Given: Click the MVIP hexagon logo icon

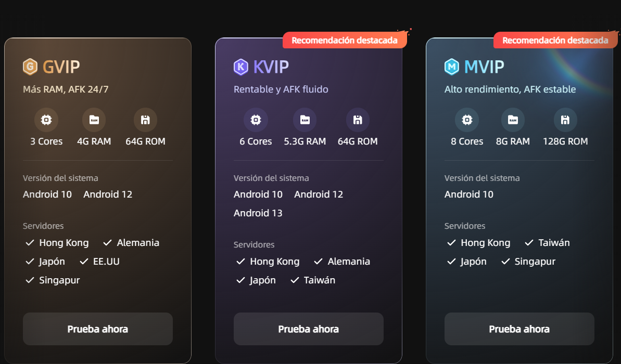Looking at the screenshot, I should point(451,67).
